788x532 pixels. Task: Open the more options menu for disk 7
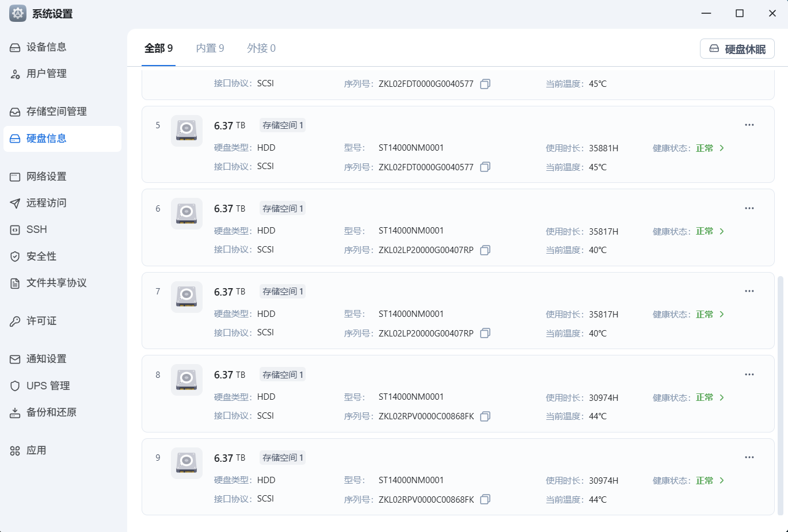(749, 291)
